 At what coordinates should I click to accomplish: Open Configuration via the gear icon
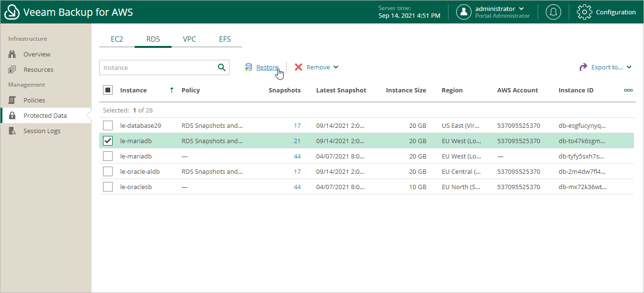[584, 12]
